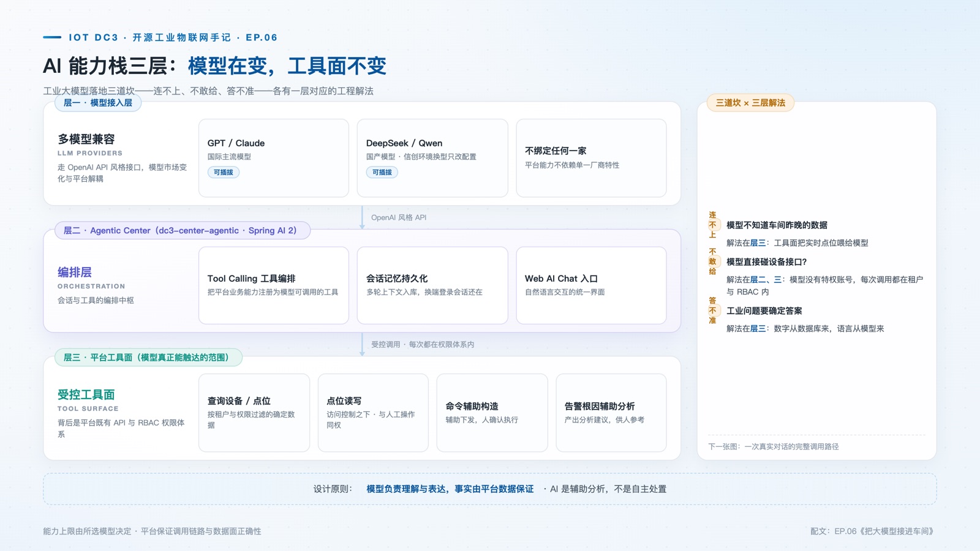Click the "不绑定任何一家" card title
The height and width of the screenshot is (551, 980).
click(x=556, y=151)
